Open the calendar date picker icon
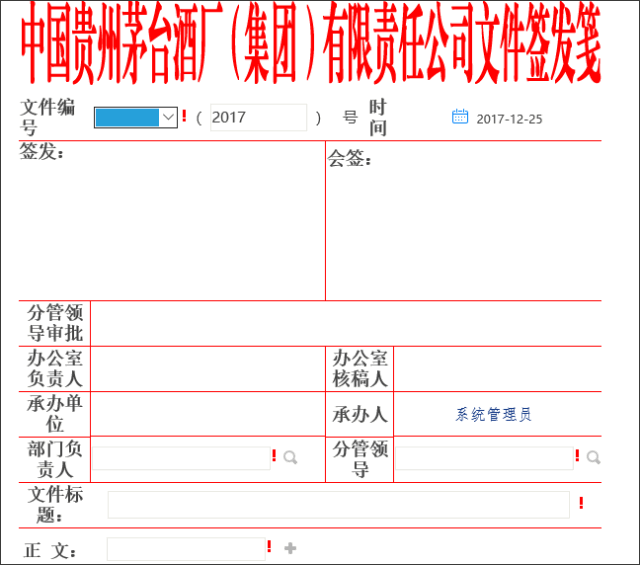The image size is (640, 565). point(460,116)
